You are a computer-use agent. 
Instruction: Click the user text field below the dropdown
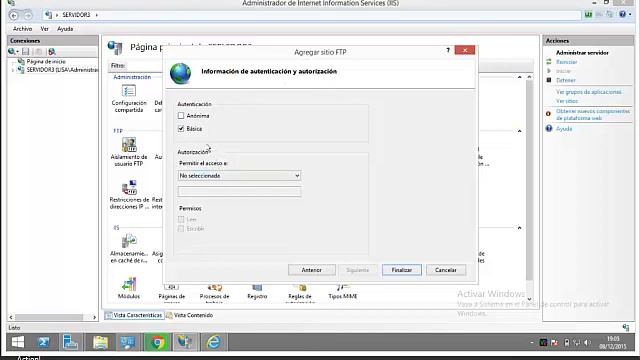239,191
